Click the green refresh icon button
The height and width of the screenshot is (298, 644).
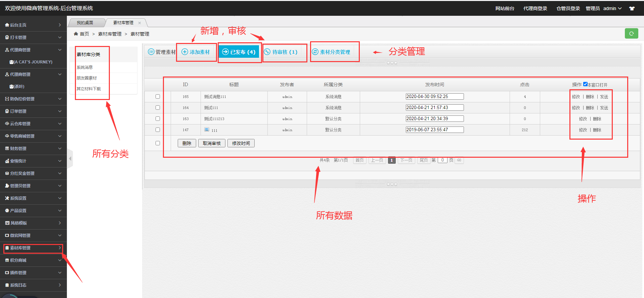pyautogui.click(x=631, y=34)
